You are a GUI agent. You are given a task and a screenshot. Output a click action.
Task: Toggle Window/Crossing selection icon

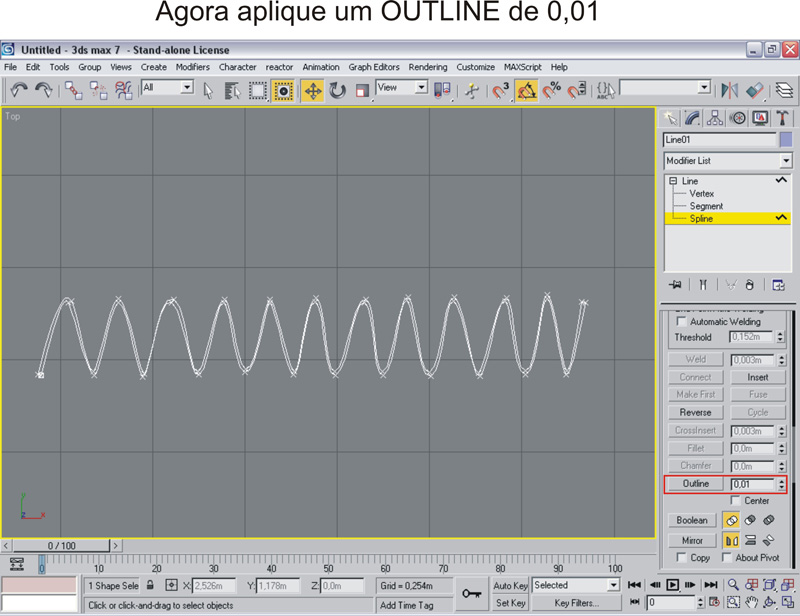(283, 91)
